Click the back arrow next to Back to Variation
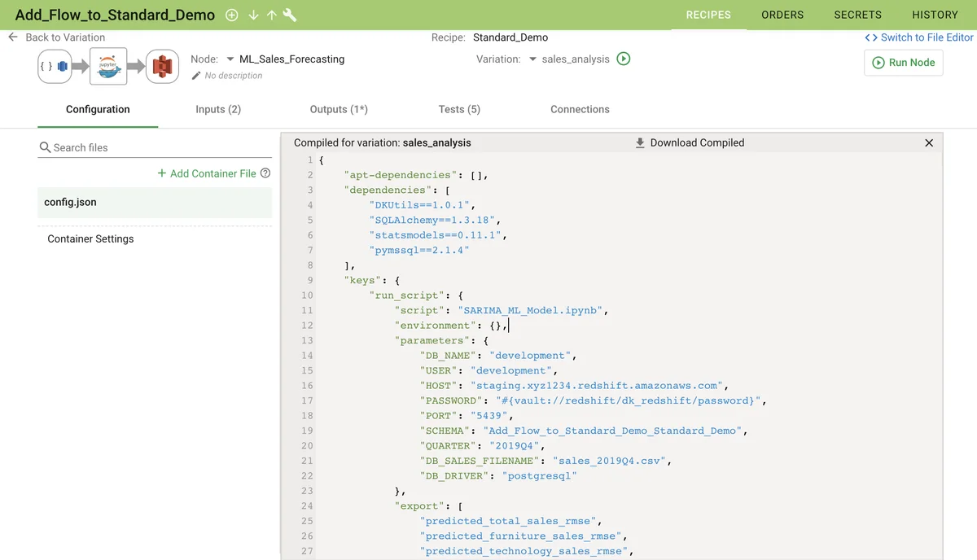 coord(13,37)
